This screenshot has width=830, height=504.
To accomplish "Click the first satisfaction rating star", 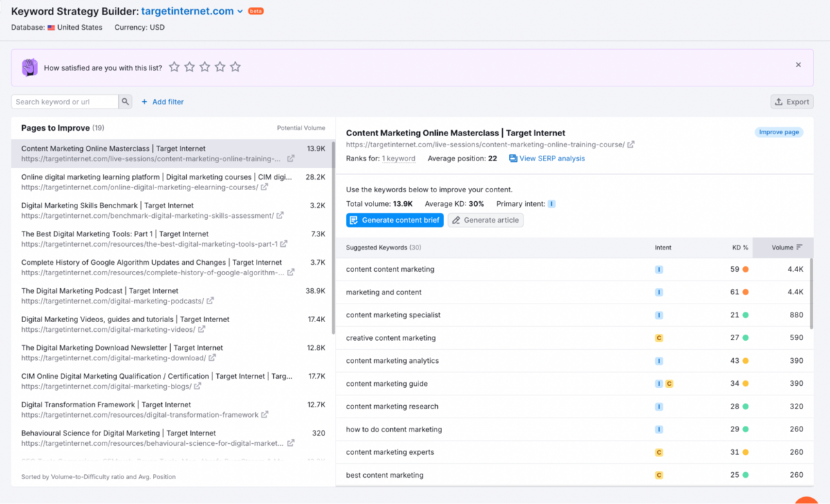I will tap(174, 67).
